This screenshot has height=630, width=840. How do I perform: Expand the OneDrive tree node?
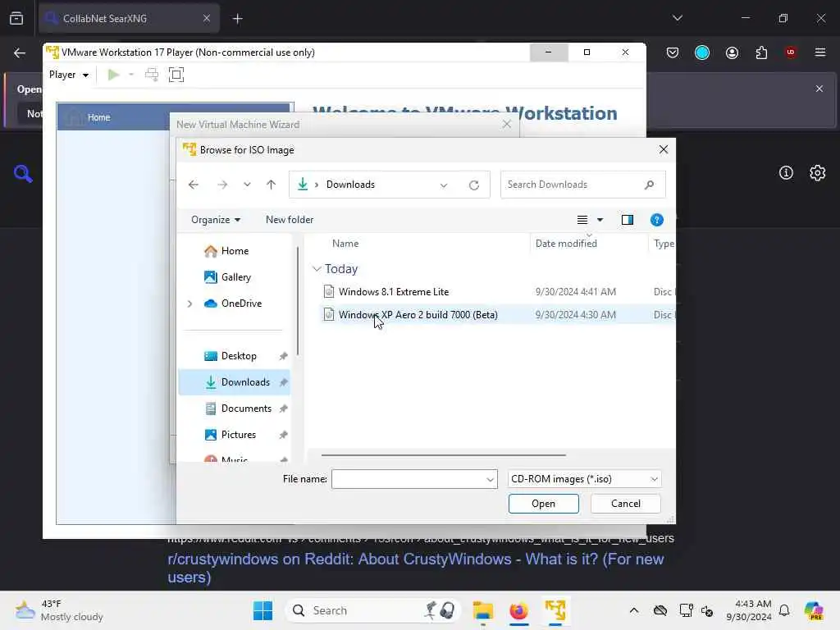coord(189,304)
